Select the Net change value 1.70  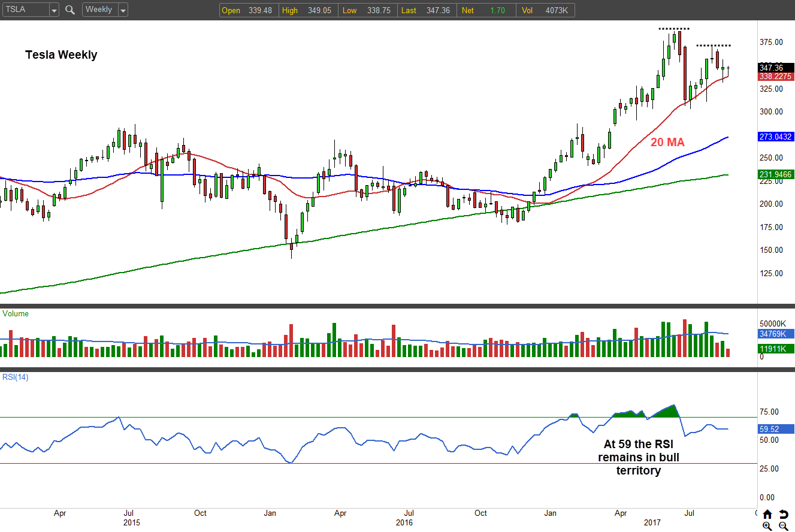(497, 10)
